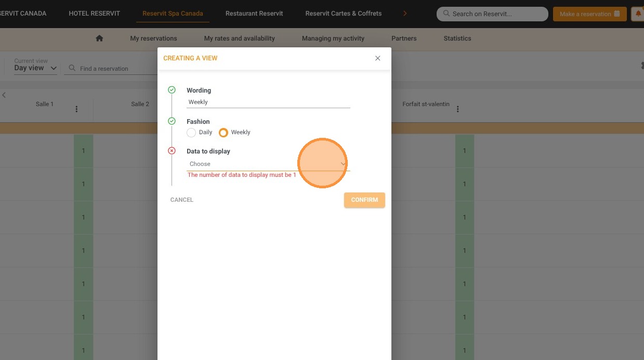Switch to HOTEL RESERVIT tab
Screen dimensions: 644x360
pyautogui.click(x=95, y=14)
